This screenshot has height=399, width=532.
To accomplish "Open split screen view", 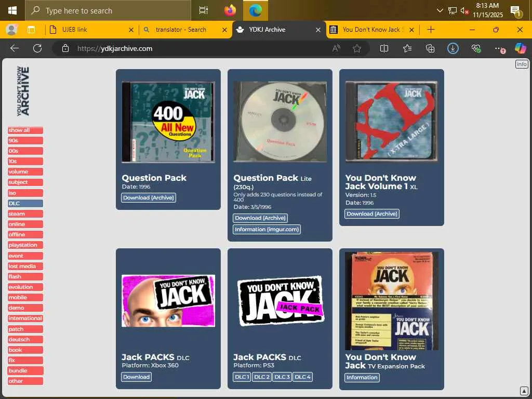I will pos(384,48).
